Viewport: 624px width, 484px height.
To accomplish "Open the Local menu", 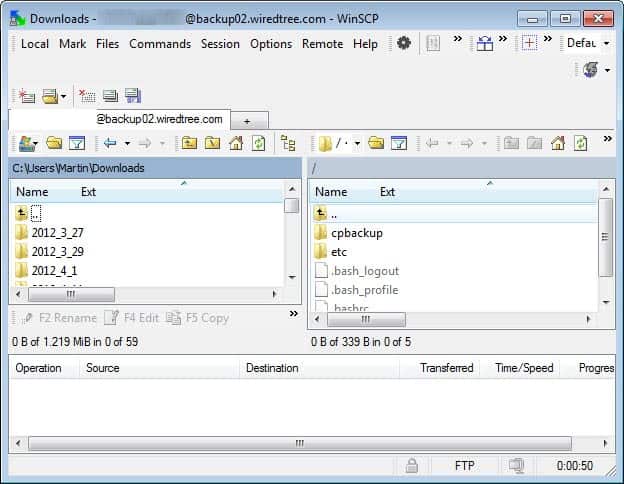I will 35,44.
